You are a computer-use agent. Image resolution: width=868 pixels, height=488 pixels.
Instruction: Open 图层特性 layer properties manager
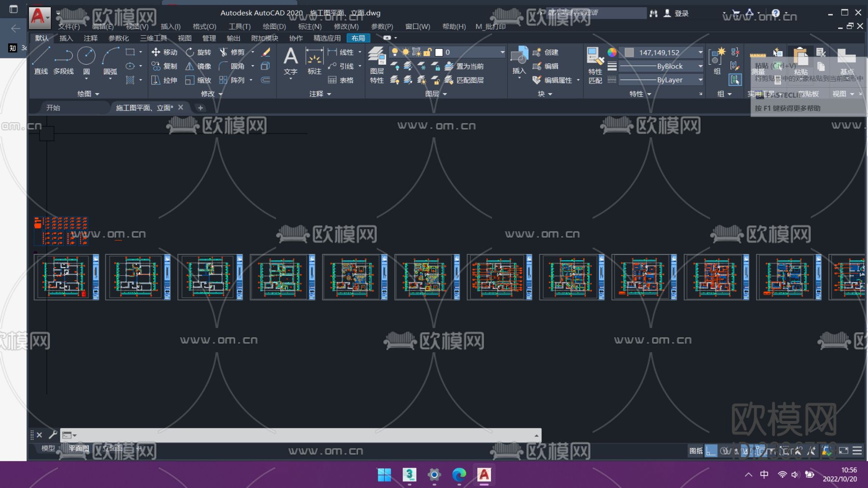(x=377, y=66)
